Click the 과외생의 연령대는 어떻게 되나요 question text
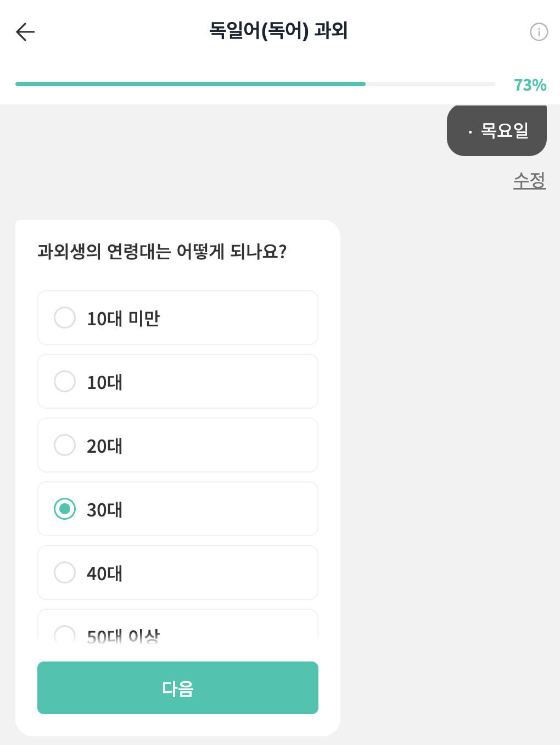 point(162,252)
